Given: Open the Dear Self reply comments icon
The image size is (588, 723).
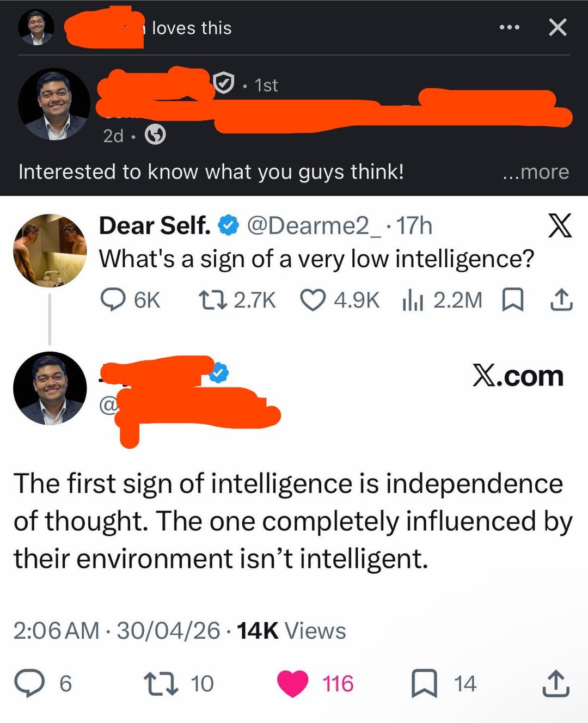Looking at the screenshot, I should click(x=113, y=300).
